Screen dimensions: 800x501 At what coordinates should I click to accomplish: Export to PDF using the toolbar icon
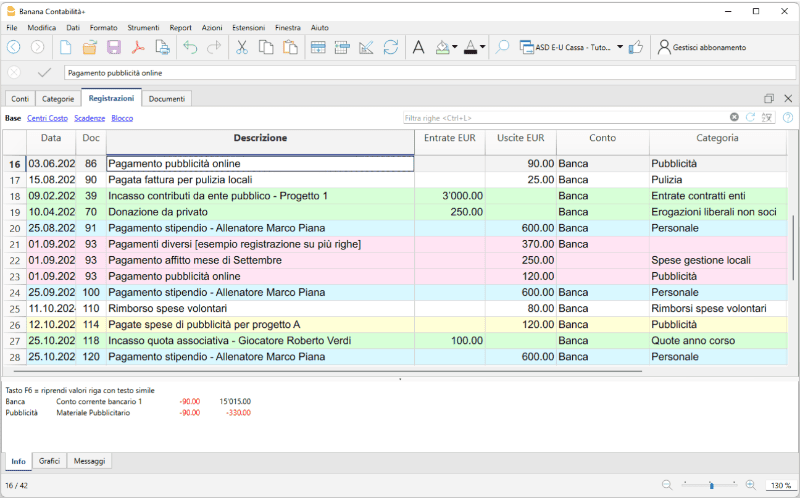138,47
